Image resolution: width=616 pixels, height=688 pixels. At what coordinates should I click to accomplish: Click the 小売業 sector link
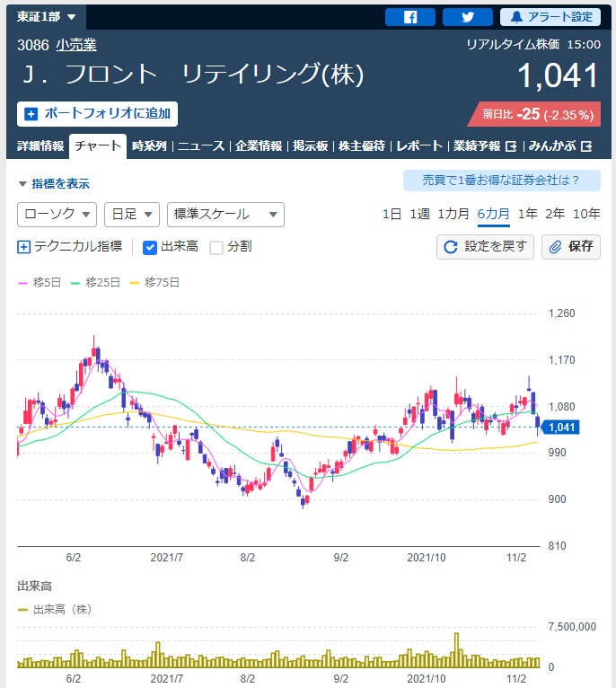pos(76,45)
